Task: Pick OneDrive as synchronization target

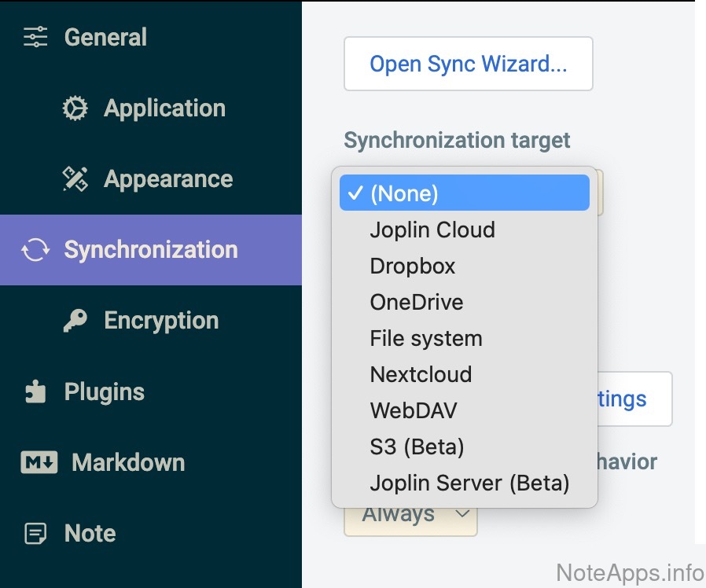Action: click(417, 303)
